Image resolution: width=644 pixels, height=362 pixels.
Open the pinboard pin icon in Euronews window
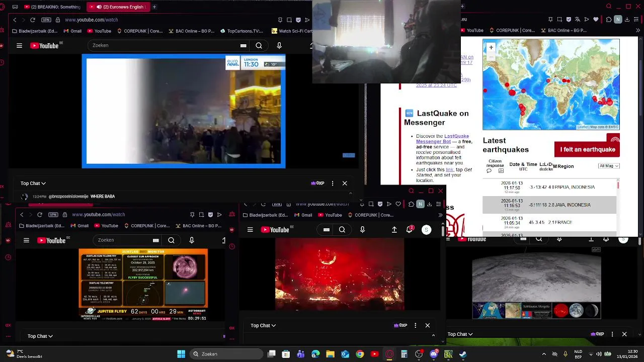click(280, 20)
